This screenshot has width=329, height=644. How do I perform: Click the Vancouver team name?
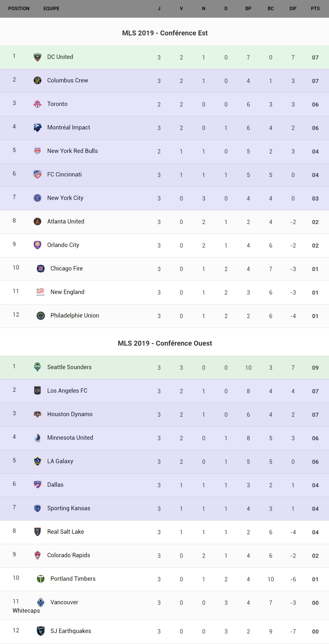click(64, 602)
